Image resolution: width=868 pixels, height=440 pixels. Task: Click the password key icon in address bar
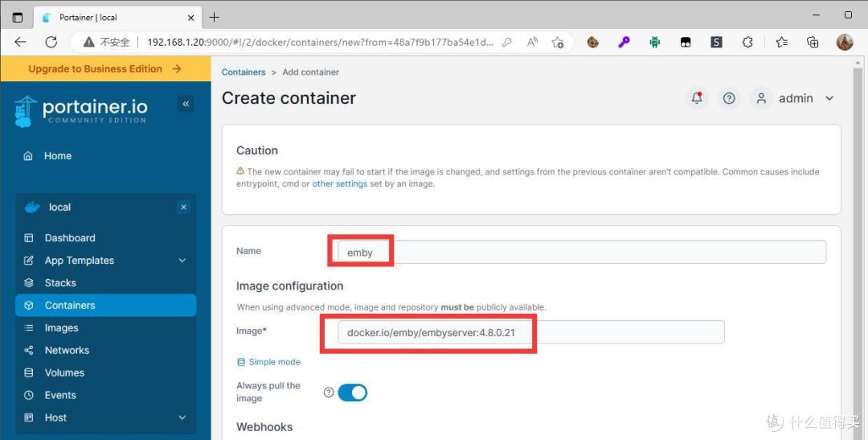(506, 42)
